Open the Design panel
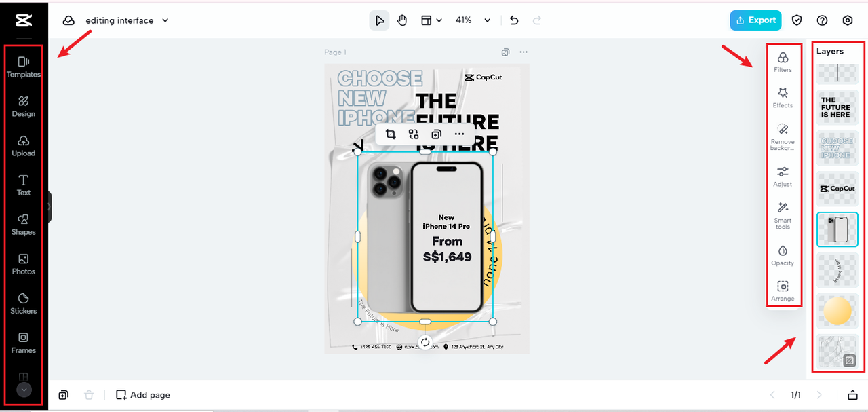The image size is (868, 412). 24,107
